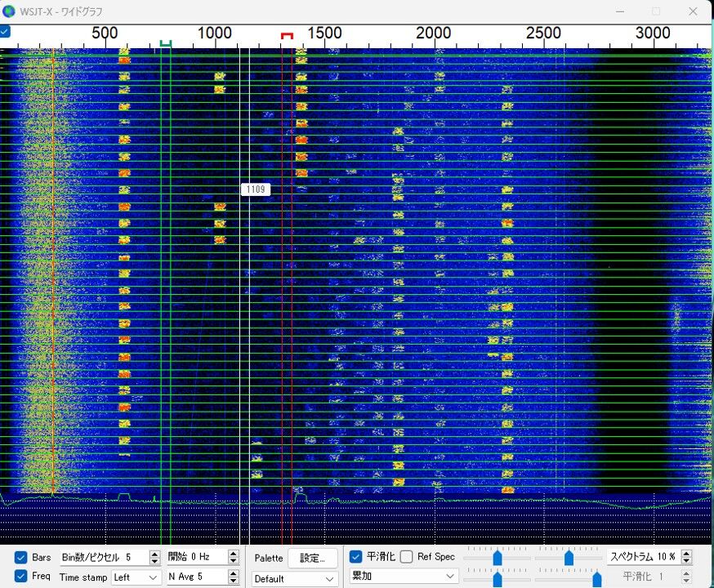Click inside the 開始 0 Hz field
The height and width of the screenshot is (588, 714).
pyautogui.click(x=198, y=557)
